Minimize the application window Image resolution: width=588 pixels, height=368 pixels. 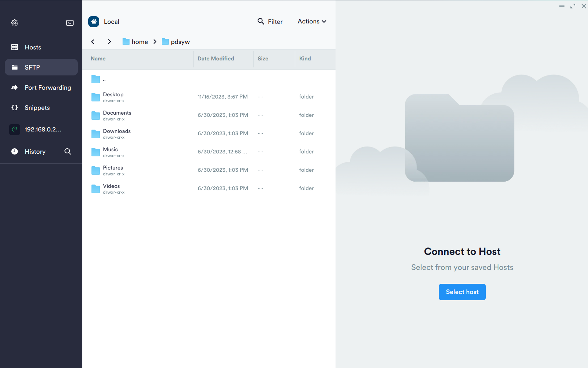pyautogui.click(x=562, y=6)
